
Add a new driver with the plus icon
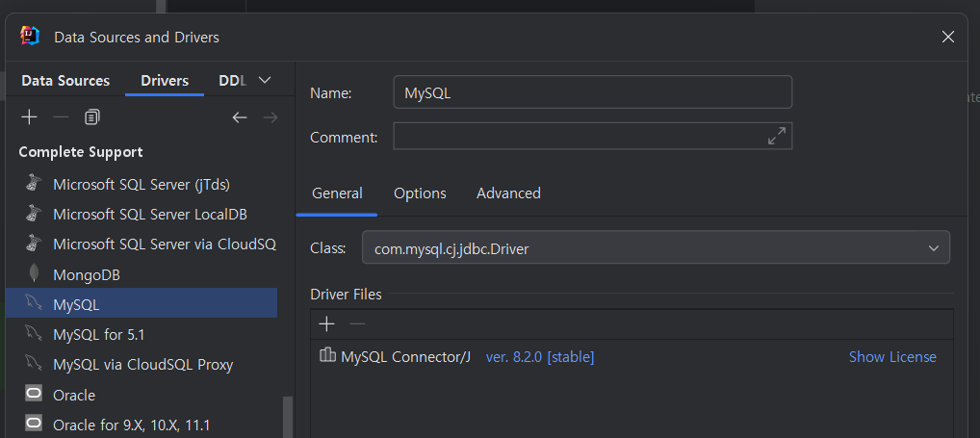pos(29,117)
